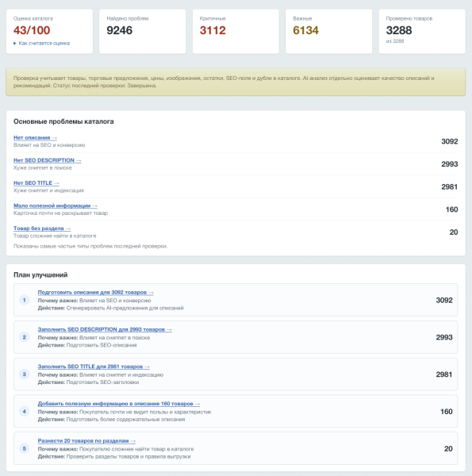This screenshot has width=472, height=476.
Task: Click the 'Найдено проблем' 9246 card
Action: point(143,32)
